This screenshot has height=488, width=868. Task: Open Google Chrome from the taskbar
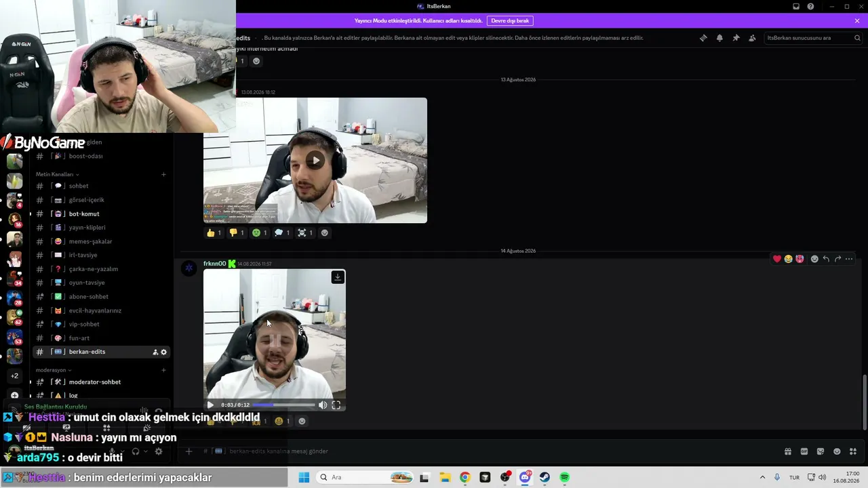pos(465,477)
